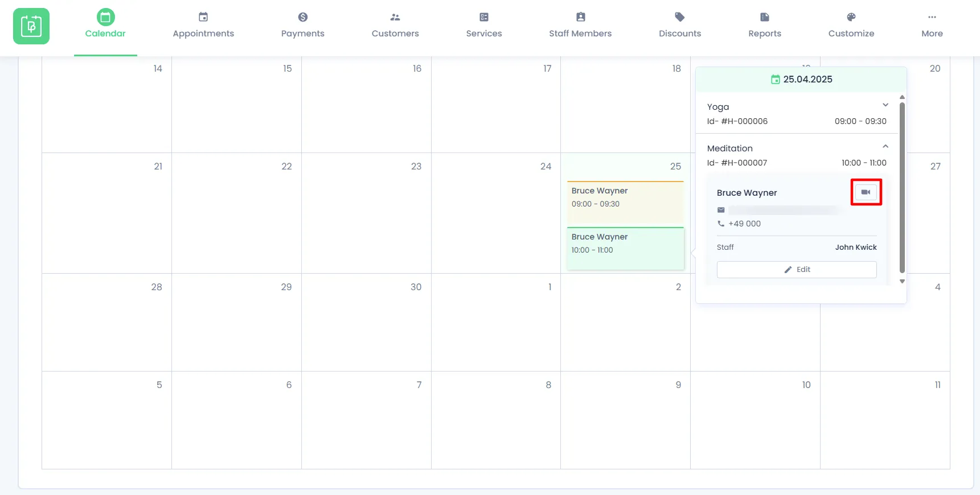Click the Edit appointment button
Image resolution: width=980 pixels, height=495 pixels.
click(x=797, y=270)
